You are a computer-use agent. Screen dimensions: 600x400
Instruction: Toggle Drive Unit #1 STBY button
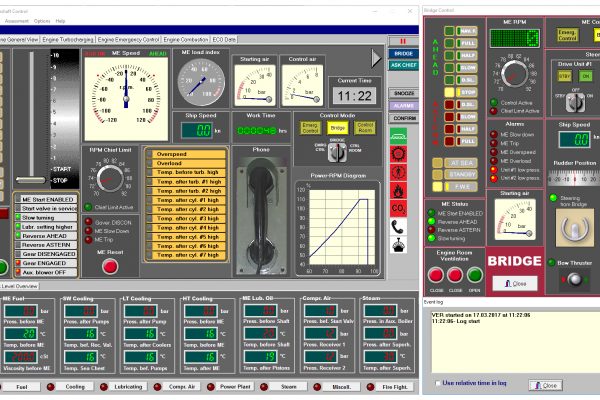[x=565, y=76]
